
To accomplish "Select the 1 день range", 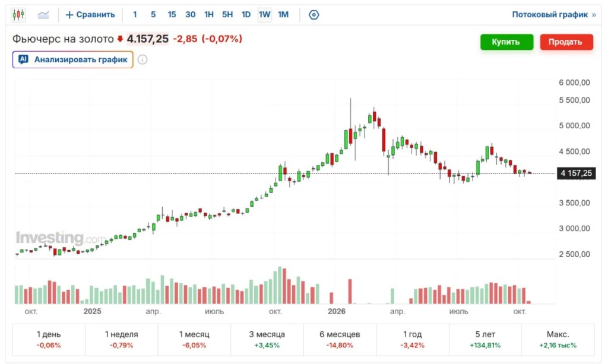I will pyautogui.click(x=49, y=340).
